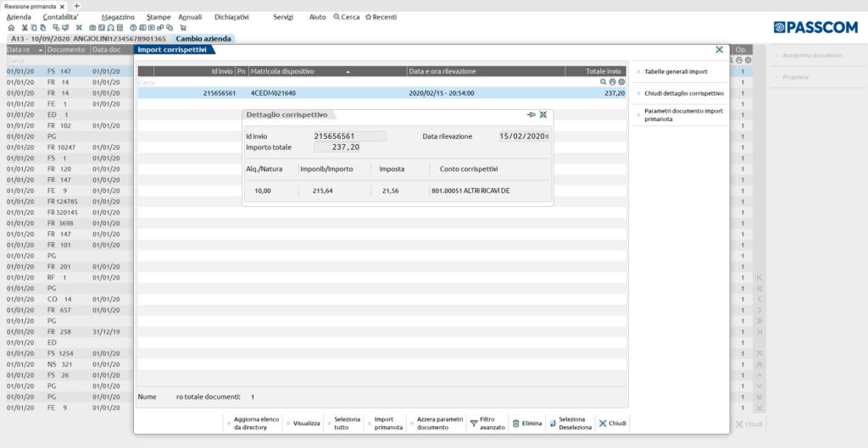Image resolution: width=868 pixels, height=448 pixels.
Task: Open the Contabilita' menu
Action: coord(61,17)
